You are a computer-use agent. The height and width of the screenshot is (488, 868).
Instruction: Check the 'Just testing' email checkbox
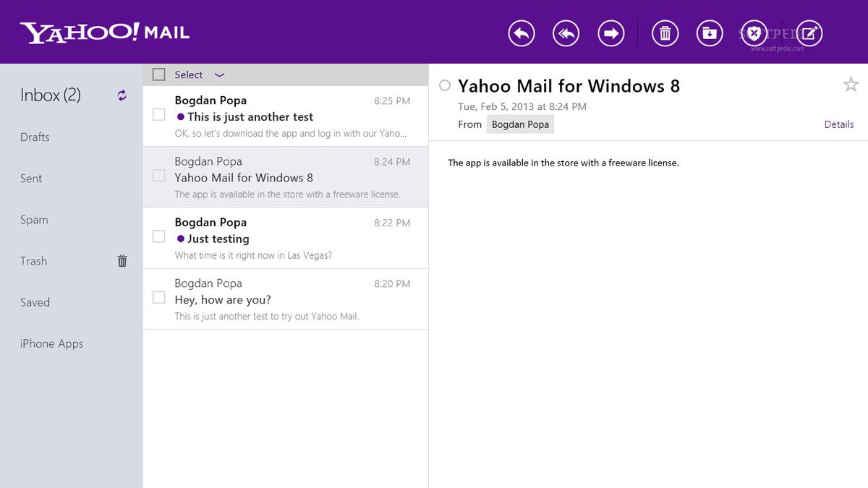[x=159, y=236]
